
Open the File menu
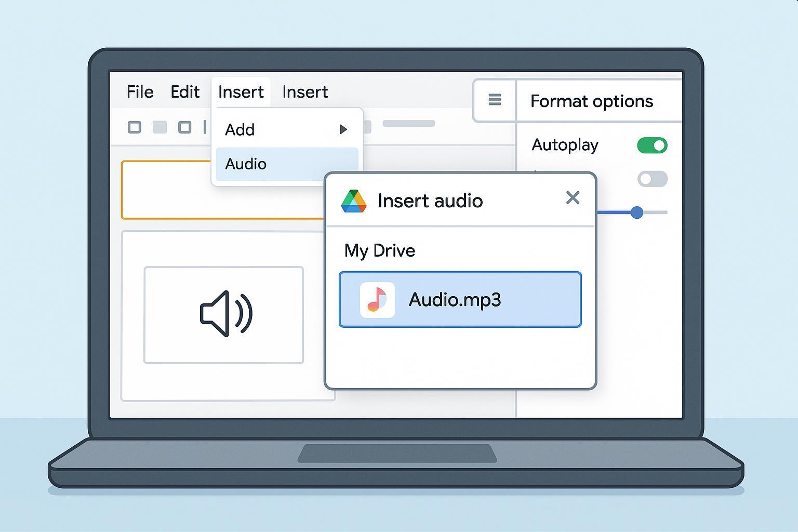tap(140, 92)
